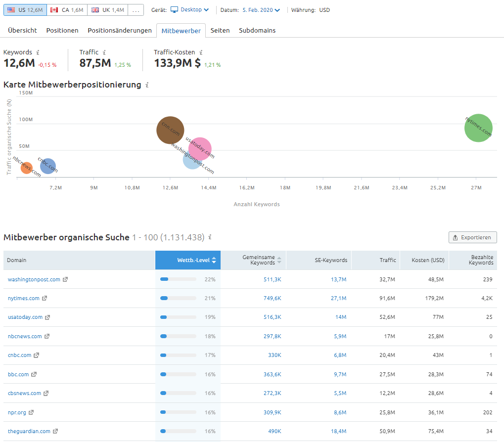Open 18,4M SE-Keywords for theguardian.com
504x442 pixels.
pyautogui.click(x=338, y=431)
